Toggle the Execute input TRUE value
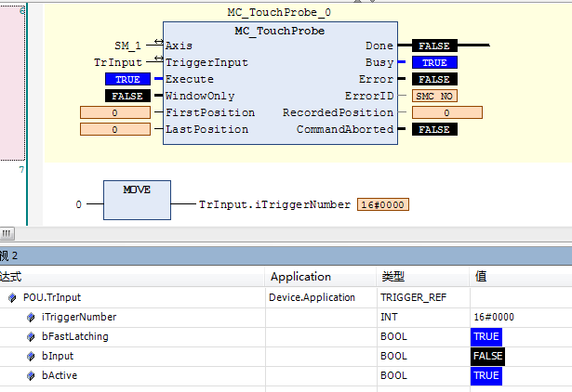The image size is (572, 392). point(127,79)
